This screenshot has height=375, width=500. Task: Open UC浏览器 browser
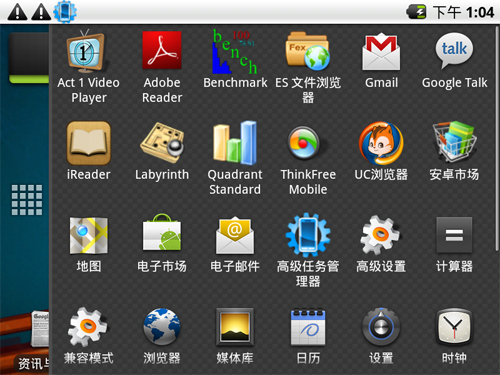coord(381,151)
